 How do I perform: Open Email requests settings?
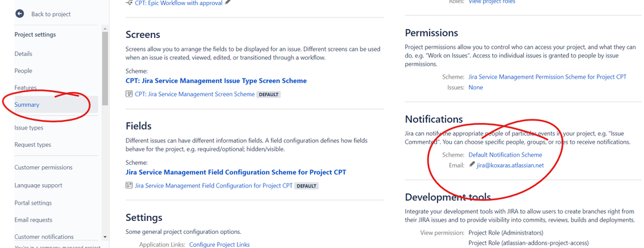34,220
